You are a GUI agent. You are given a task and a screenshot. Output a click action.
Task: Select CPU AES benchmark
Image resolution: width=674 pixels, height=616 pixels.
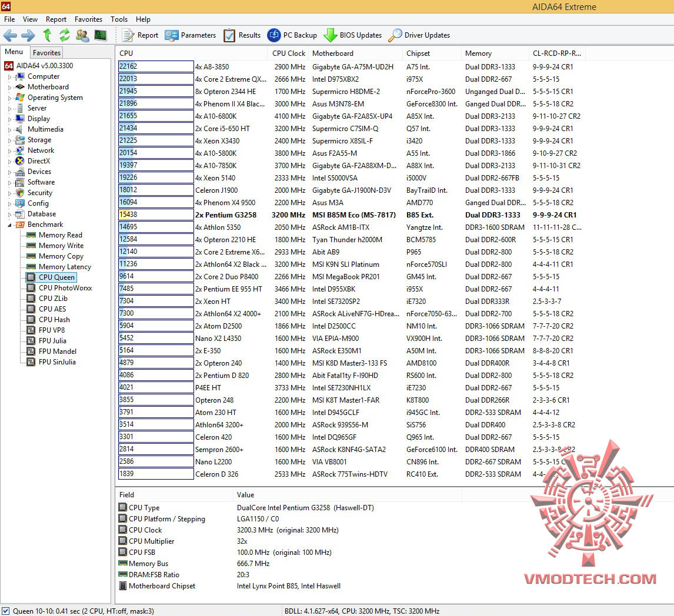click(x=52, y=309)
